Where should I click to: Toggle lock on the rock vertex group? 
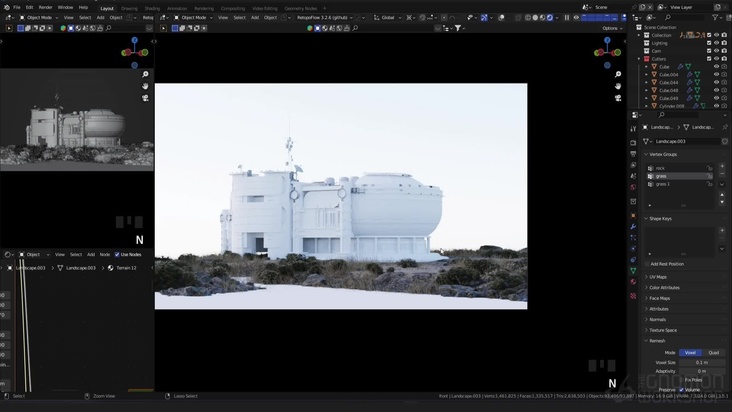(x=710, y=168)
